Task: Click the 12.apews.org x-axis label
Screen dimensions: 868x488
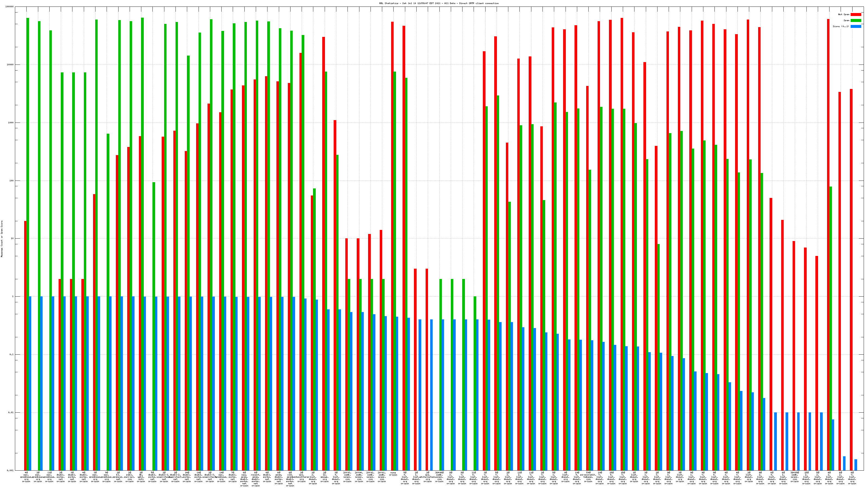Action: (x=324, y=477)
